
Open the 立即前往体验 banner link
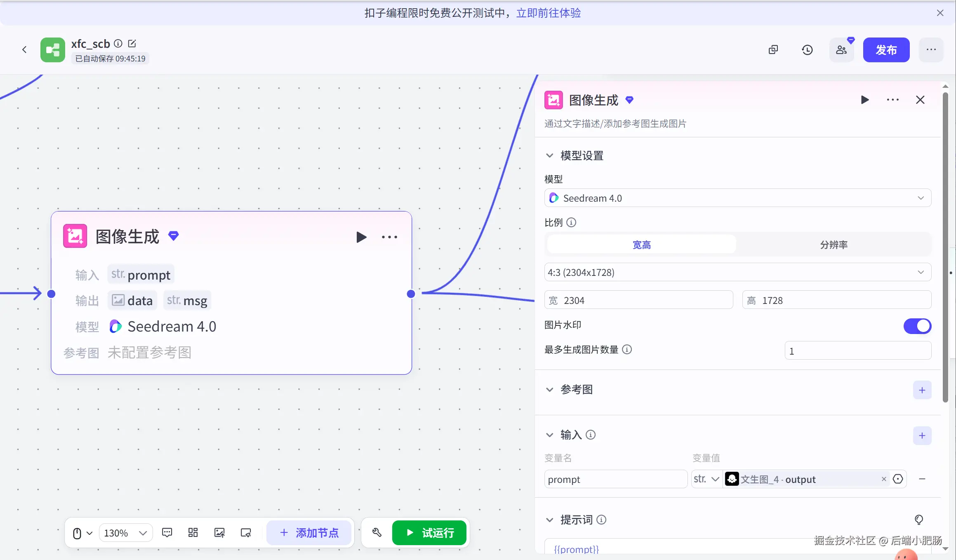pos(548,13)
